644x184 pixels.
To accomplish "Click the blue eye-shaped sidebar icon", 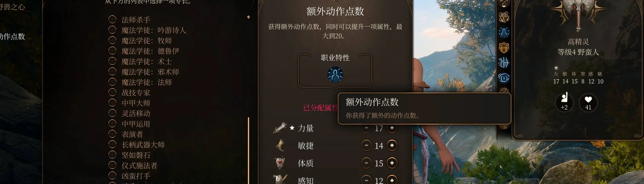I will point(504,78).
